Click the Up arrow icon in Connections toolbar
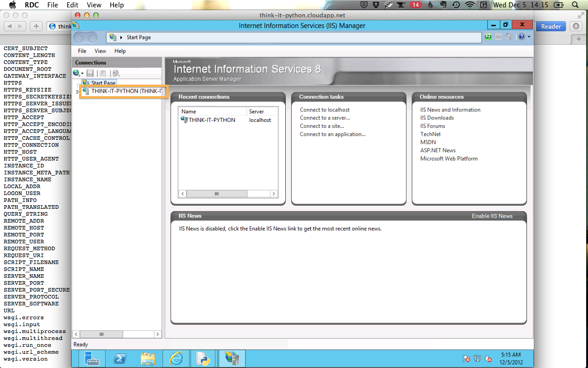Image resolution: width=588 pixels, height=368 pixels. click(103, 73)
